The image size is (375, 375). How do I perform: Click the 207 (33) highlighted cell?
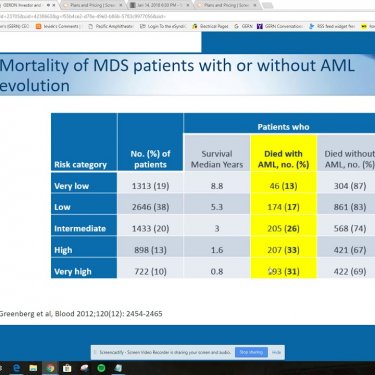283,247
